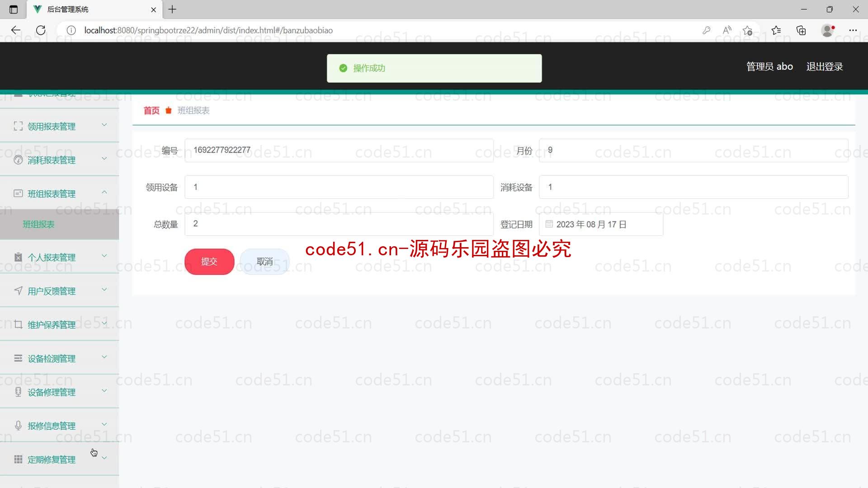The width and height of the screenshot is (868, 488).
Task: Add this page to favorites star
Action: [747, 30]
